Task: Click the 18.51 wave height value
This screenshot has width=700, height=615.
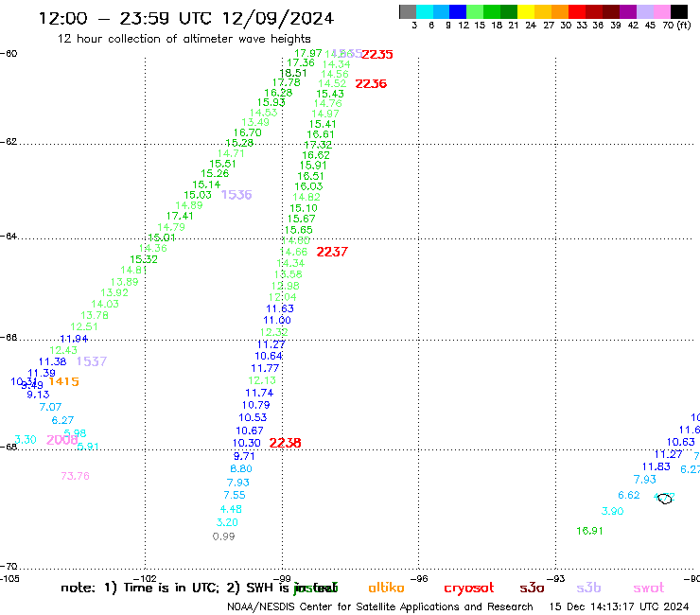Action: tap(293, 73)
